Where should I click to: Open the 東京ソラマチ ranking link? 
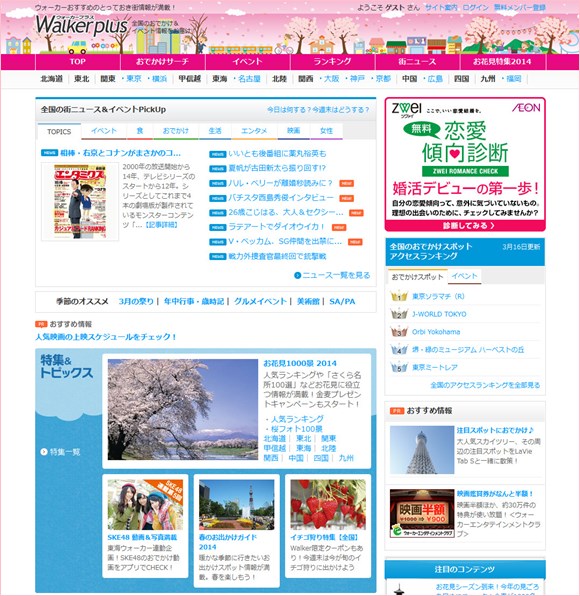tap(438, 296)
